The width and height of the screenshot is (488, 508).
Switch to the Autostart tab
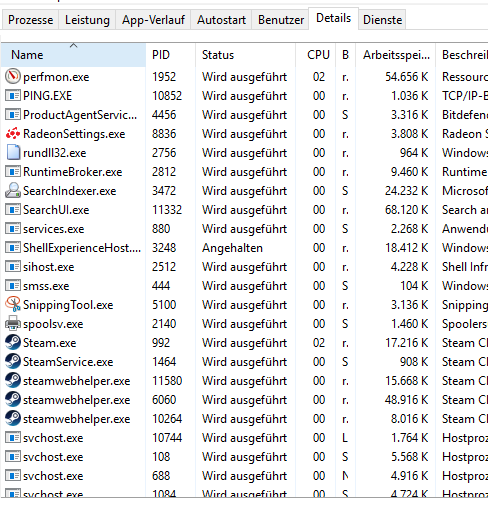click(x=221, y=20)
